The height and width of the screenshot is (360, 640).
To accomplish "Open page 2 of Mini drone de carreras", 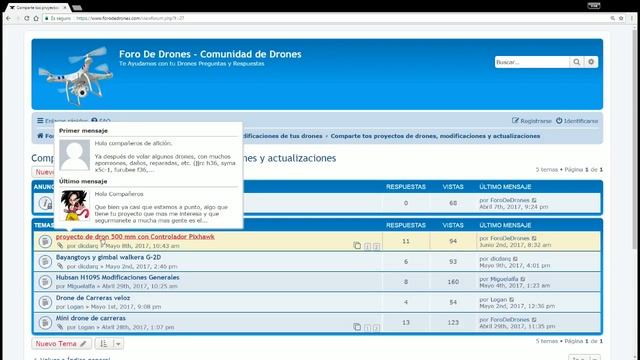I will coord(376,328).
